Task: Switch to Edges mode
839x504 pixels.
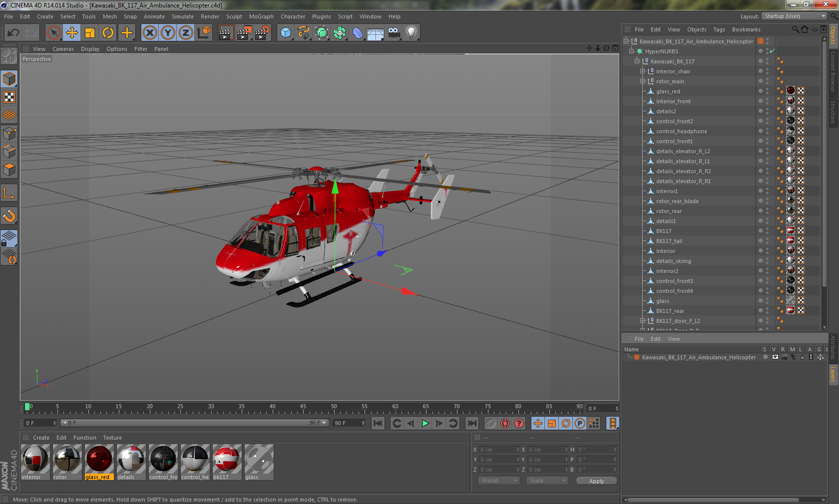Action: click(9, 151)
